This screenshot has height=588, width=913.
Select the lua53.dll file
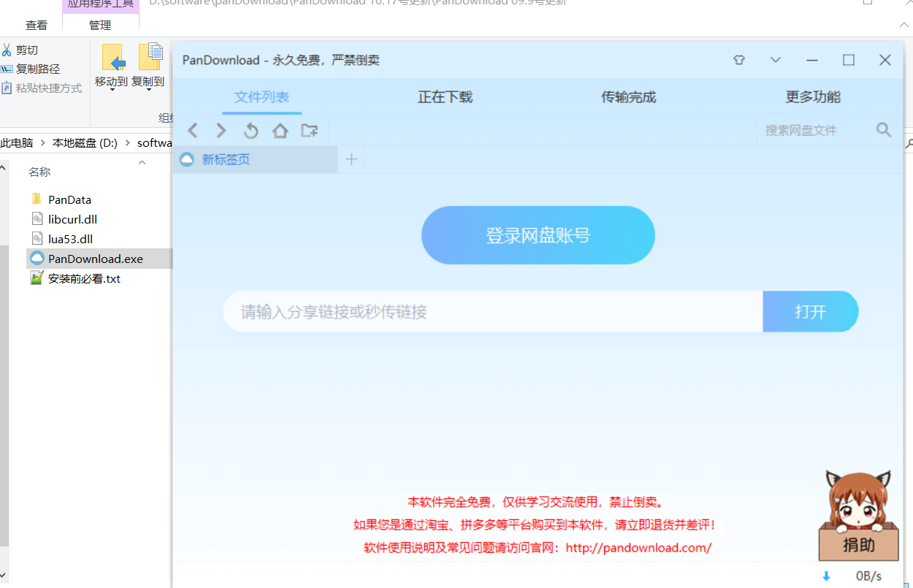62,239
